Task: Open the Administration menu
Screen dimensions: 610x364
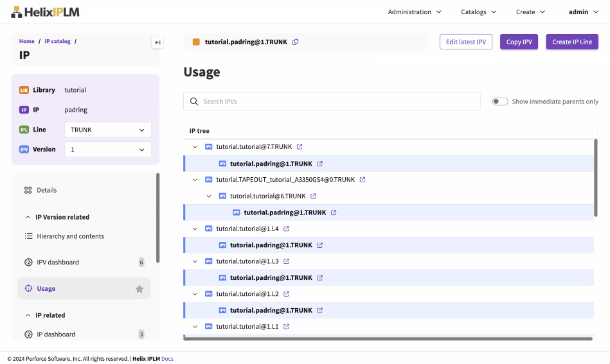Action: pos(415,12)
